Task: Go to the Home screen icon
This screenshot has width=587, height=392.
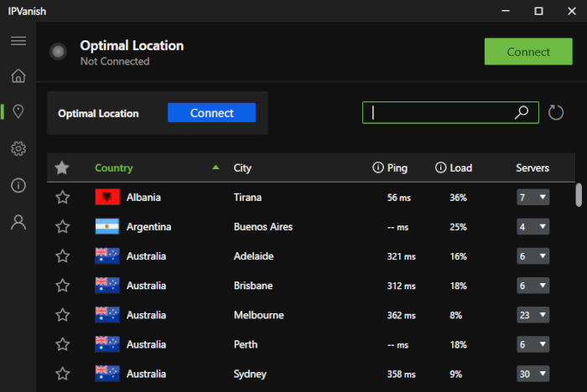Action: pos(18,76)
